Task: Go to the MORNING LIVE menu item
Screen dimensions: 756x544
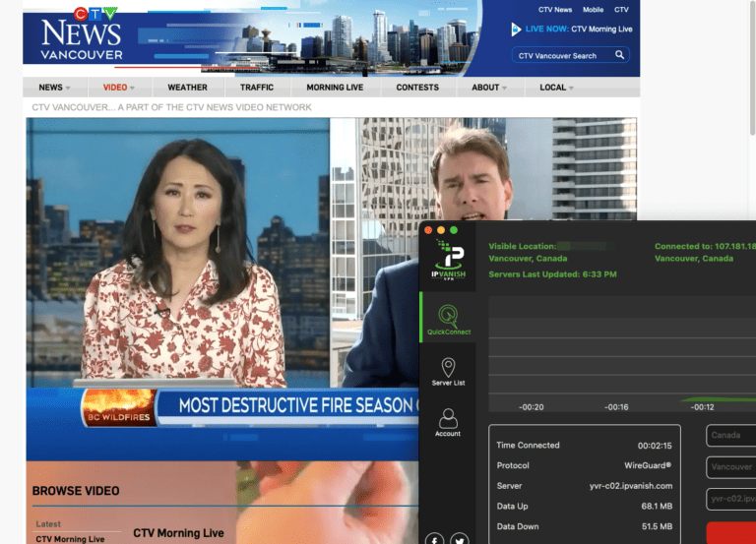Action: (x=335, y=88)
